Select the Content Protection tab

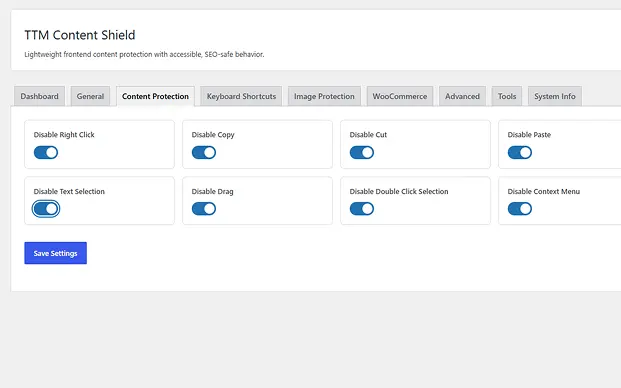155,96
